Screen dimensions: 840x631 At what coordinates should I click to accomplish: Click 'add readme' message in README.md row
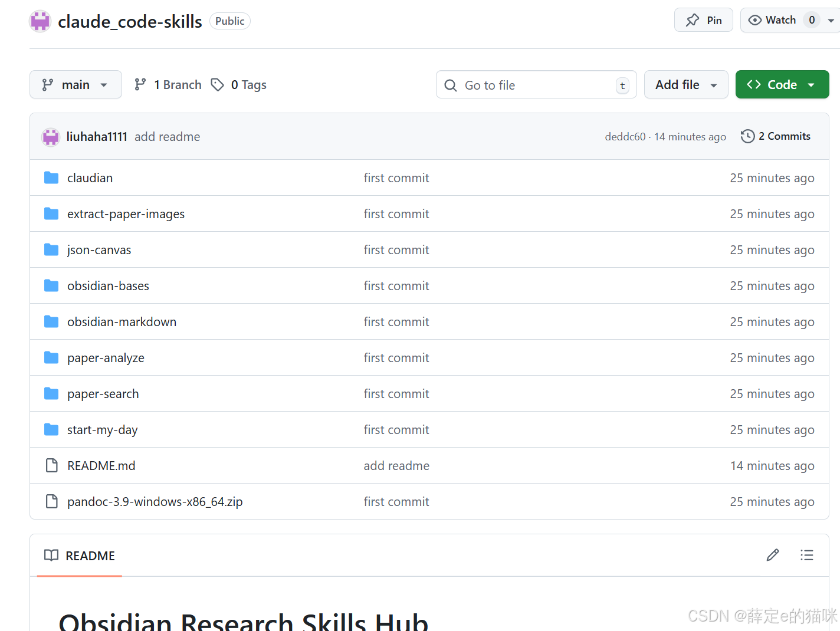click(x=396, y=466)
